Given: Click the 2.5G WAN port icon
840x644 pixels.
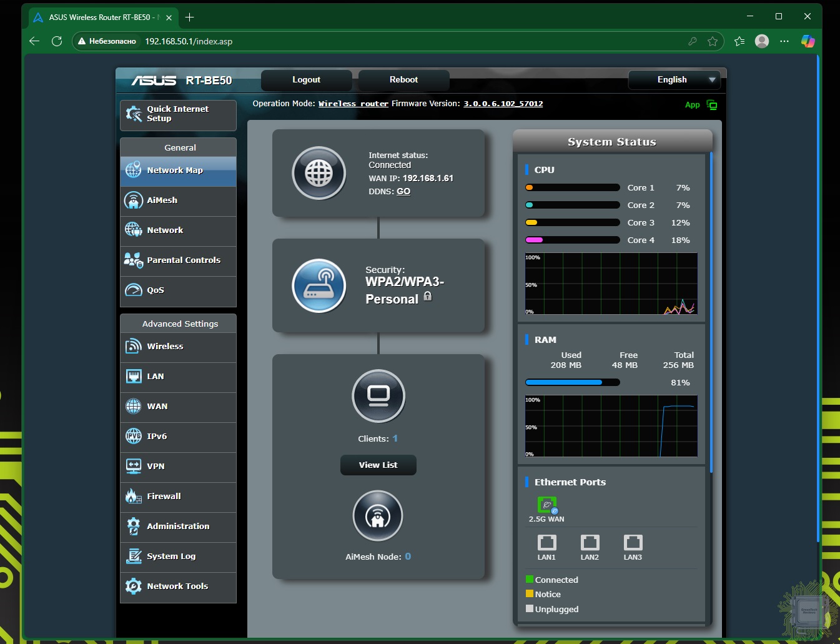Looking at the screenshot, I should click(547, 505).
